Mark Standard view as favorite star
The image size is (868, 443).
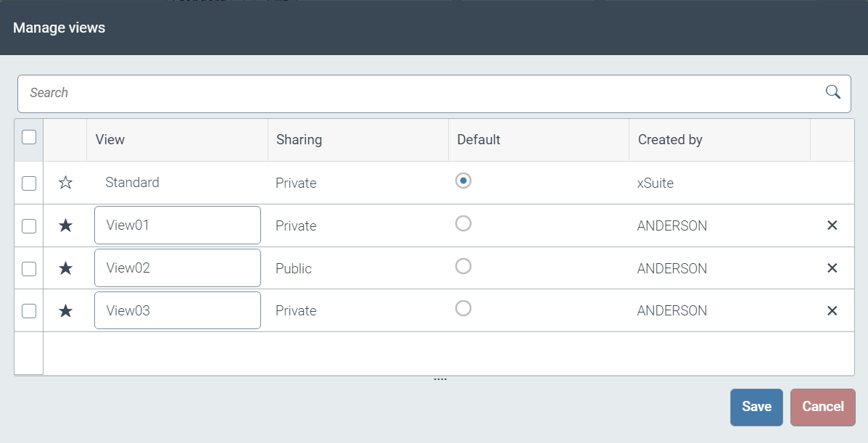point(65,183)
